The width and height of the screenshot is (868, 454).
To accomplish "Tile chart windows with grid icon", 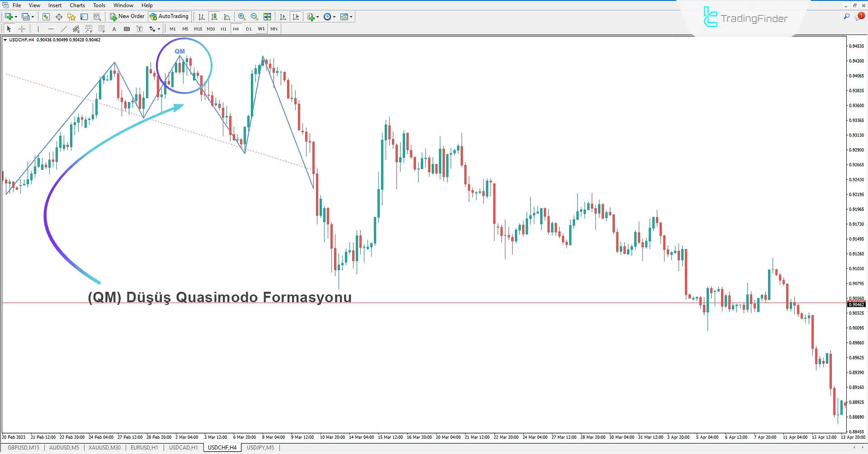I will pyautogui.click(x=268, y=17).
